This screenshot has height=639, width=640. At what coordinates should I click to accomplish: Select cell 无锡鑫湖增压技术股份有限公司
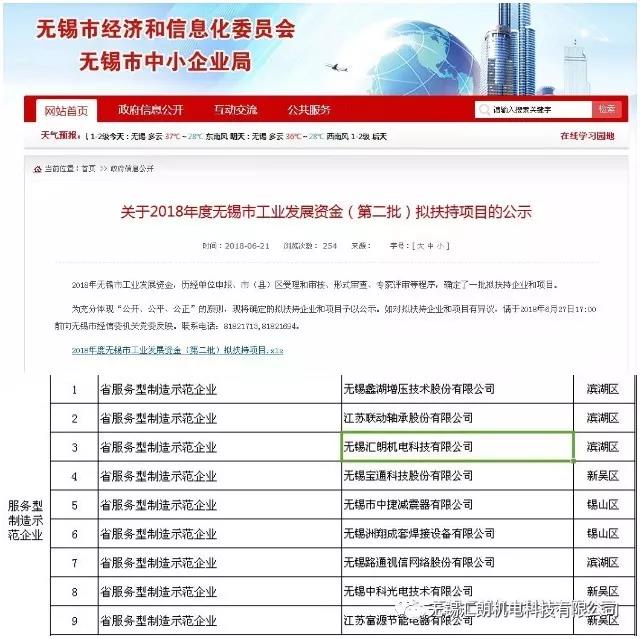click(457, 389)
